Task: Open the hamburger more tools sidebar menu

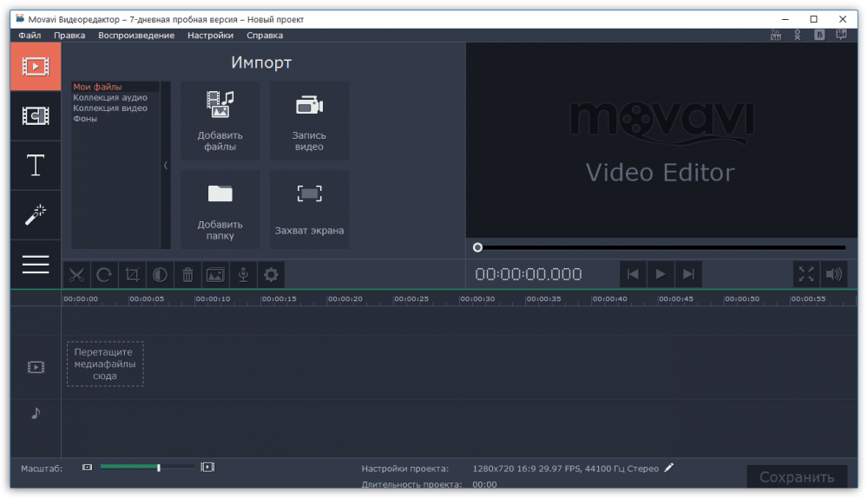Action: (x=36, y=265)
